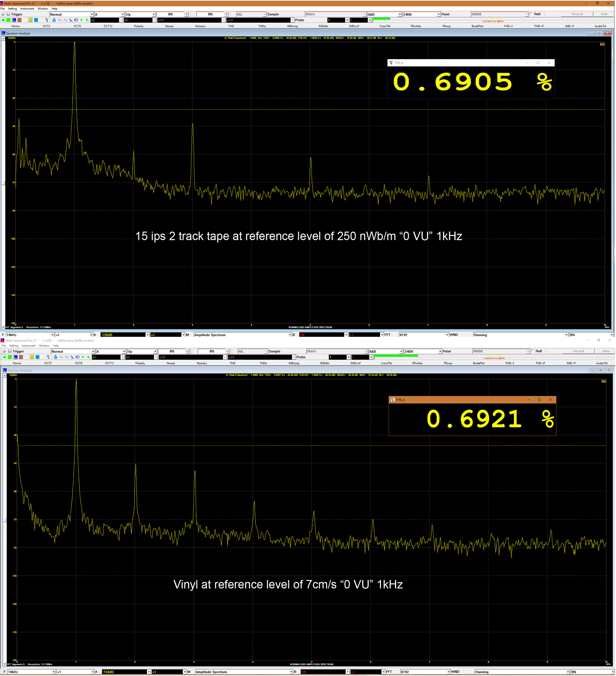Open the Help menu in bottom window
Viewport: 616px width, 676px height.
pyautogui.click(x=56, y=346)
